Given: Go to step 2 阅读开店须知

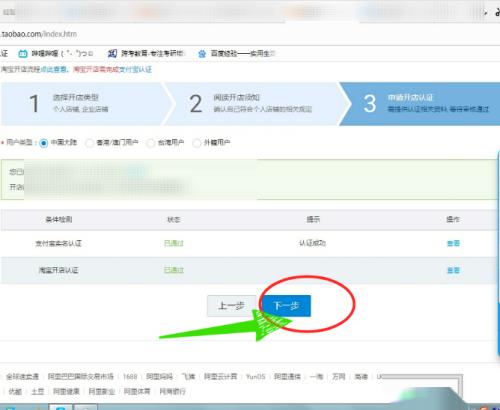Looking at the screenshot, I should pyautogui.click(x=257, y=104).
